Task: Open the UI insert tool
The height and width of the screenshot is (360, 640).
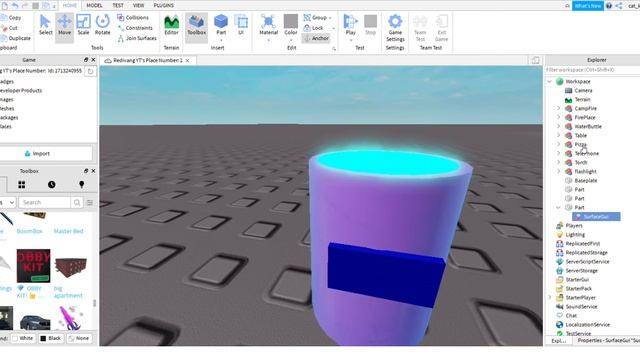Action: coord(241,25)
